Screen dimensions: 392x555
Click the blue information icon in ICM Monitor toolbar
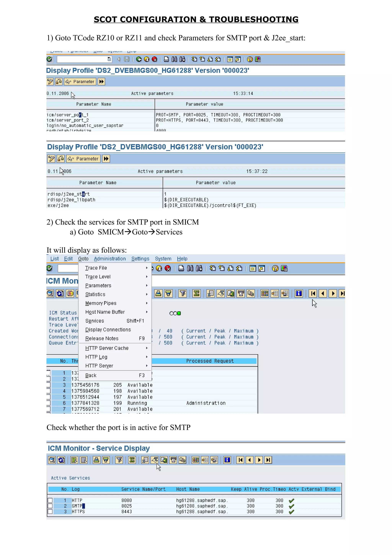click(299, 293)
